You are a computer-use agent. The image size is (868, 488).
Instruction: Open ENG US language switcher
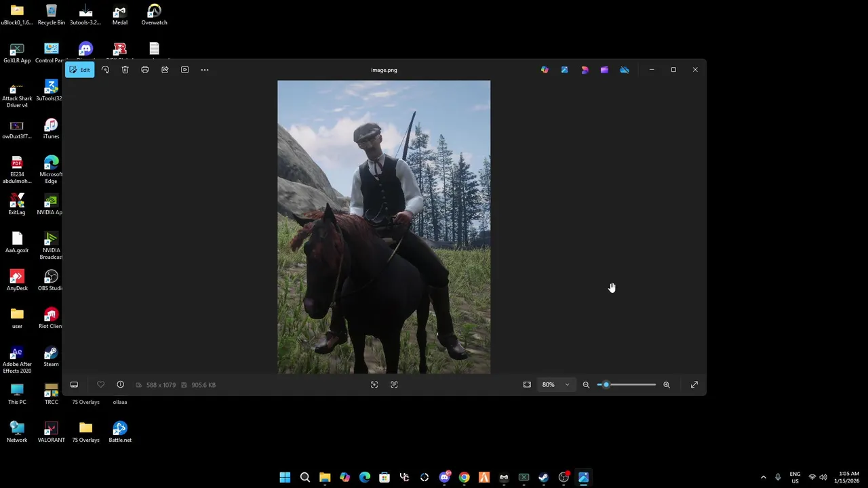pos(795,477)
